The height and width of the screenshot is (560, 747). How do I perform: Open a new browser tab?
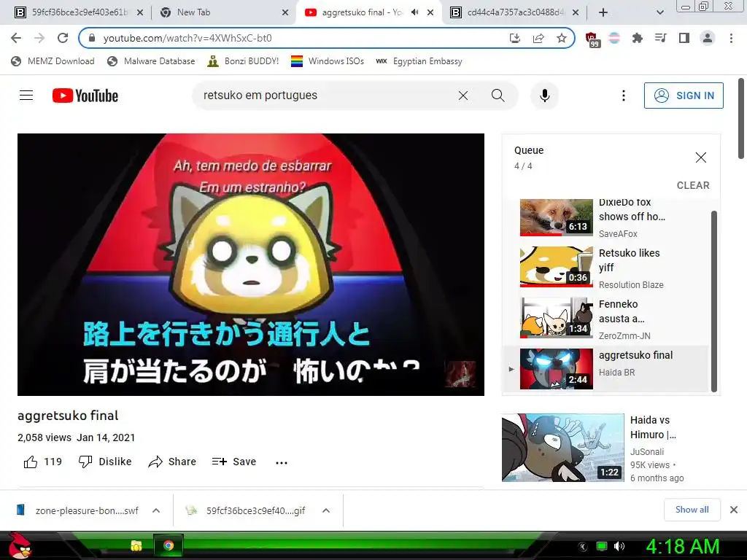tap(603, 12)
